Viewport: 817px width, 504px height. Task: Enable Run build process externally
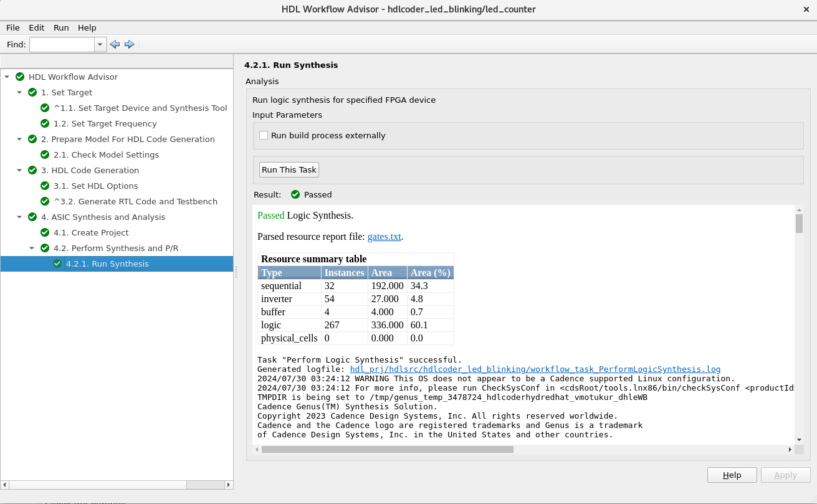point(263,135)
